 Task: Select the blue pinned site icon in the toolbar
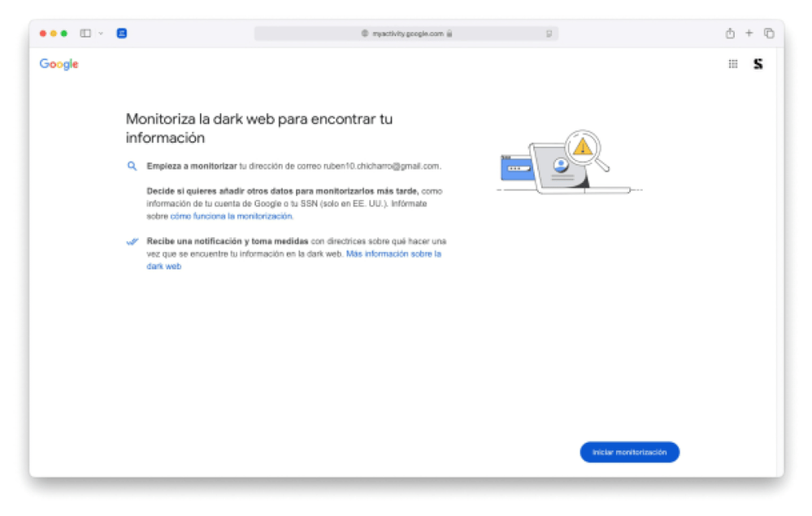coord(121,33)
